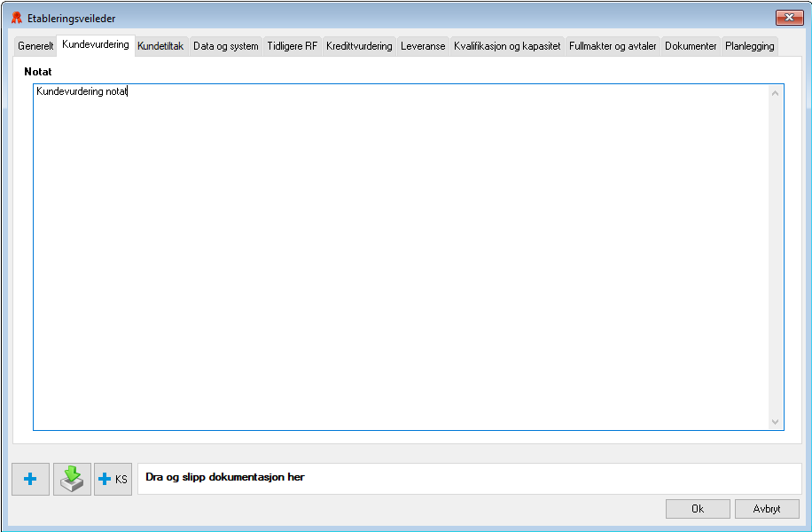Click the plus KS button

pyautogui.click(x=113, y=479)
